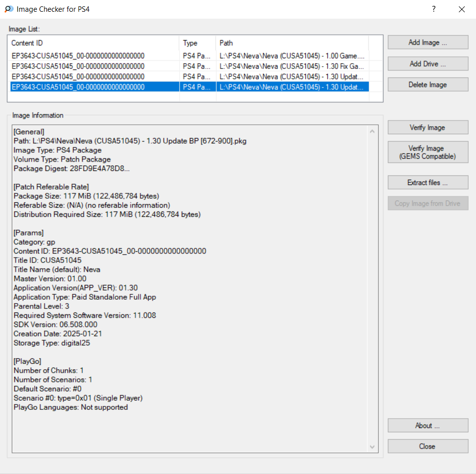The image size is (476, 474).
Task: Click the Volume Type: Patch Package line
Action: click(62, 160)
